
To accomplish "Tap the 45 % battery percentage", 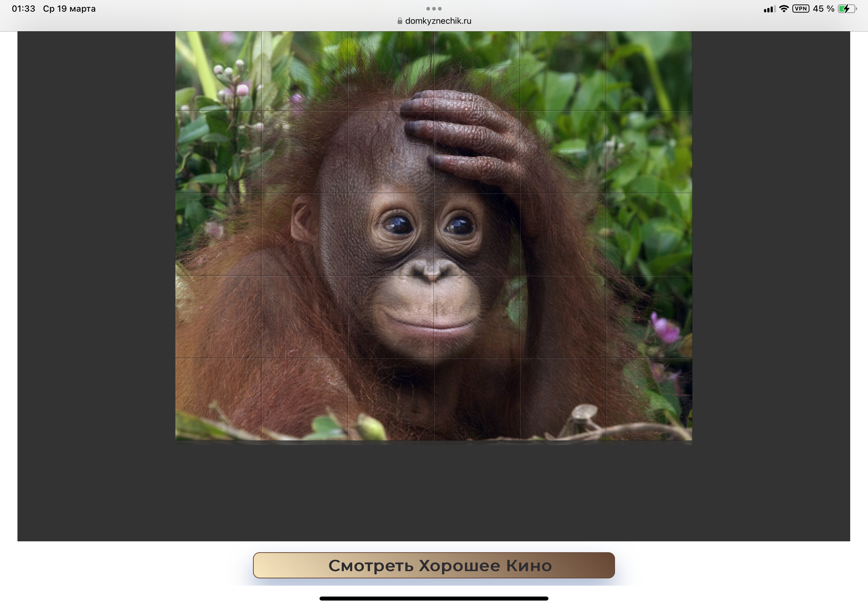I will coord(823,9).
